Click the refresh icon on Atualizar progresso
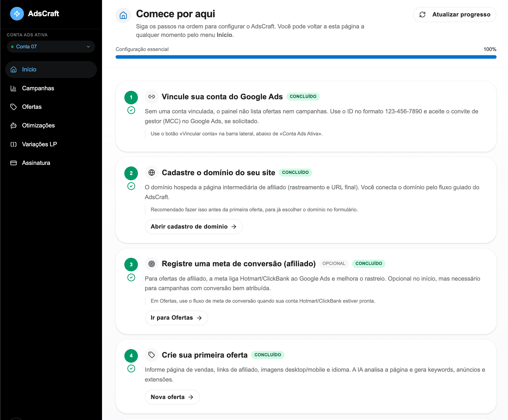508x420 pixels. pyautogui.click(x=423, y=15)
